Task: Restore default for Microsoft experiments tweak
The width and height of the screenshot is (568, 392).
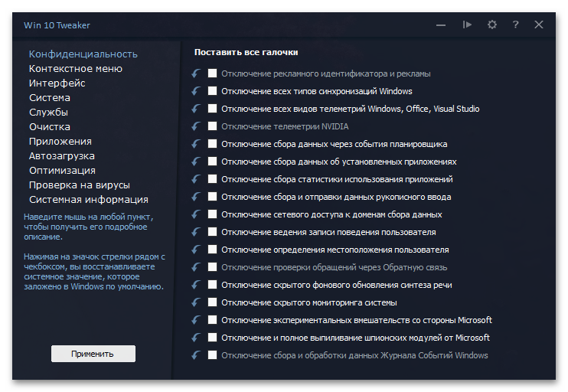Action: tap(196, 320)
